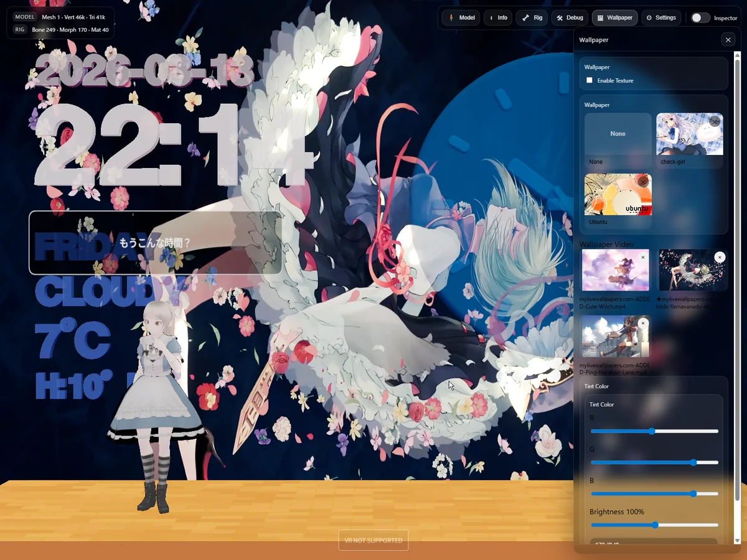Open the Model panel

(461, 18)
